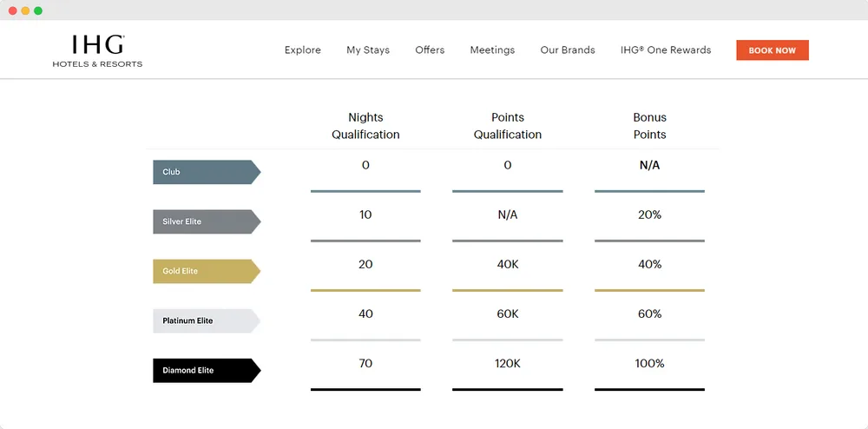Click Platinum Elite nights value 40
The image size is (868, 429).
coord(365,313)
